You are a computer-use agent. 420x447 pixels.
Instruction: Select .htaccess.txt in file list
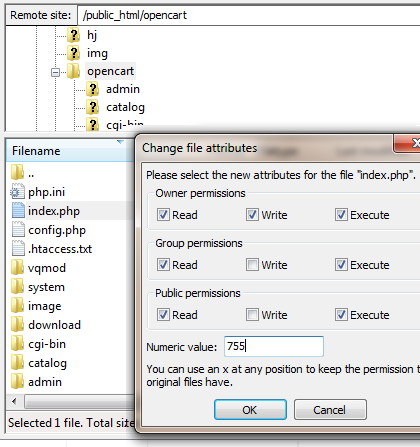click(60, 249)
